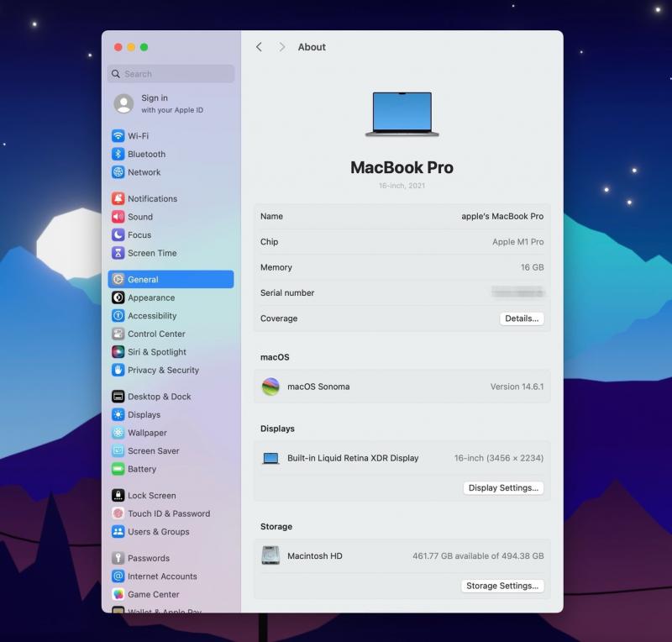Viewport: 672px width, 642px height.
Task: Click the Sound speaker icon
Action: click(x=118, y=217)
